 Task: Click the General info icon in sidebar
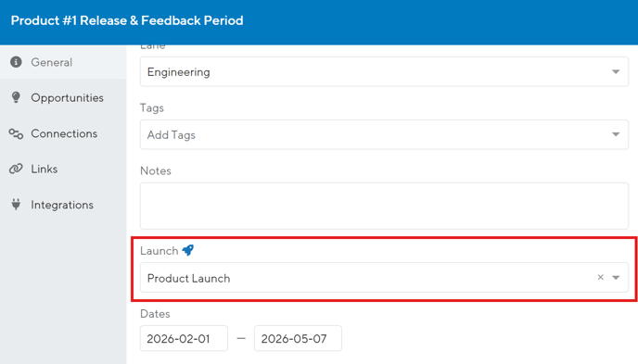tap(16, 62)
